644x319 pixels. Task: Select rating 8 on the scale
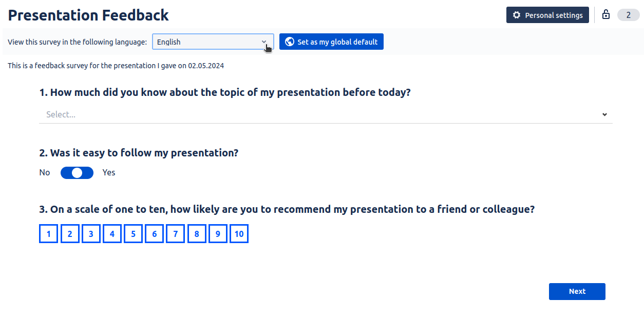tap(197, 234)
